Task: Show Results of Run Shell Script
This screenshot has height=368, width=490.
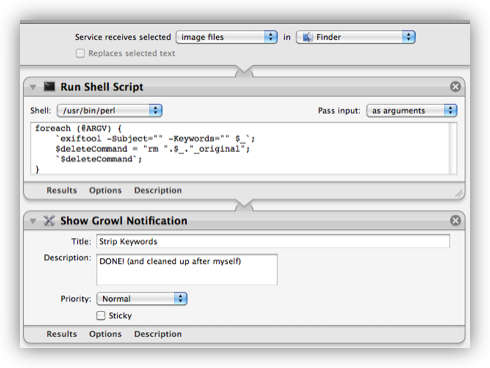Action: coord(62,190)
